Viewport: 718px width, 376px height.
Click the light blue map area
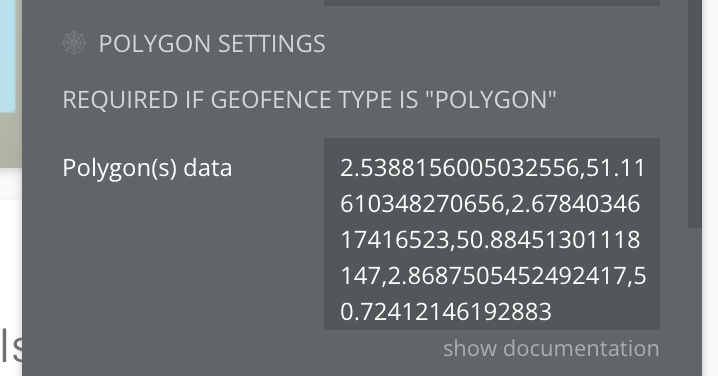coord(8,56)
